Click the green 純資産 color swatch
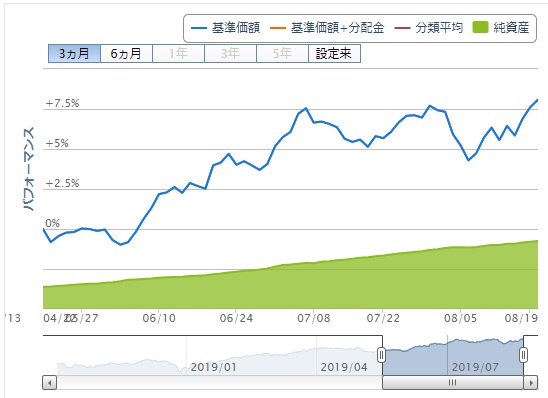 pyautogui.click(x=480, y=27)
